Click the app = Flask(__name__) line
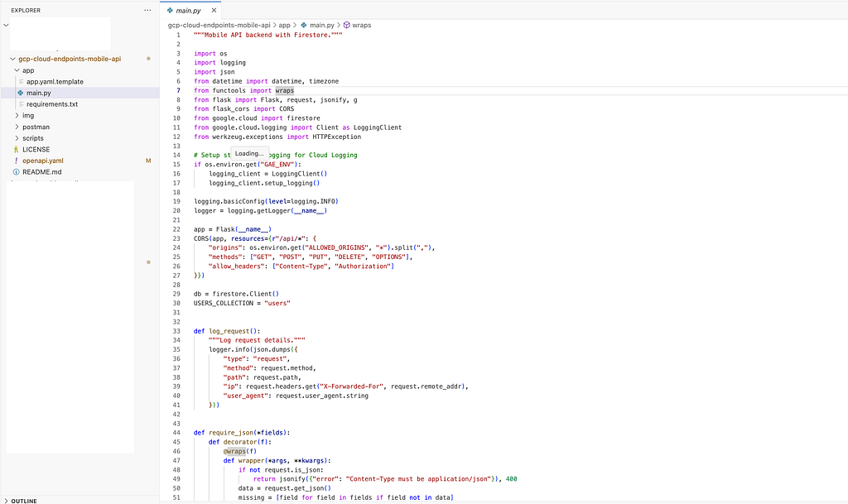 233,229
